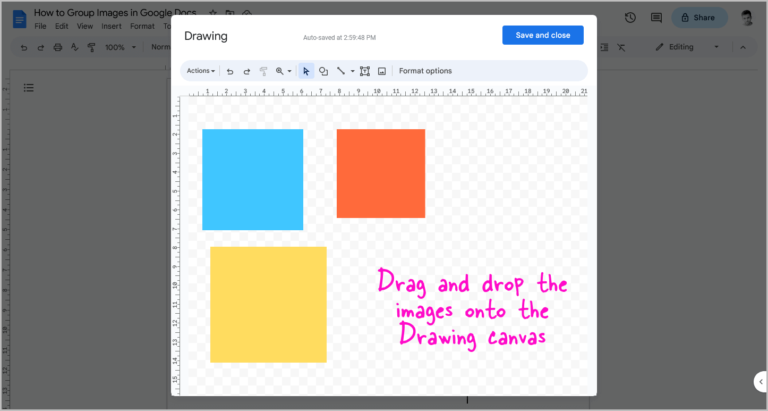Activate the Select arrow tool
The height and width of the screenshot is (411, 768).
[306, 71]
